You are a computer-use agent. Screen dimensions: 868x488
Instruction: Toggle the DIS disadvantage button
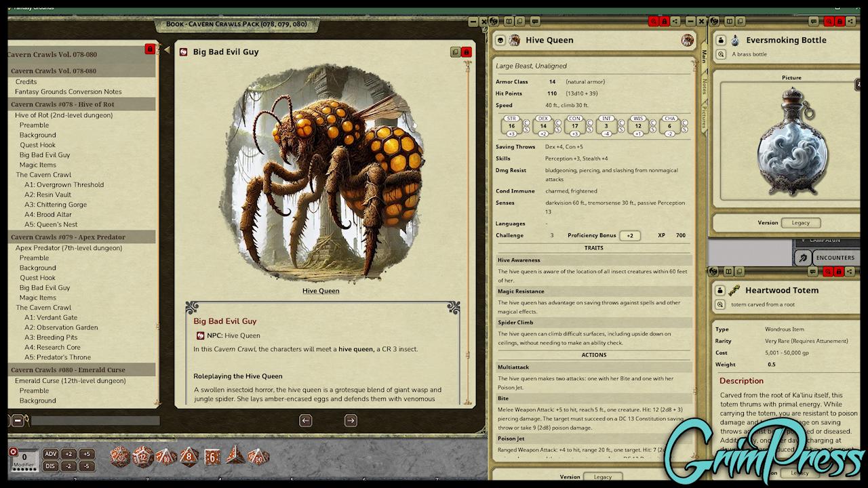[x=51, y=466]
